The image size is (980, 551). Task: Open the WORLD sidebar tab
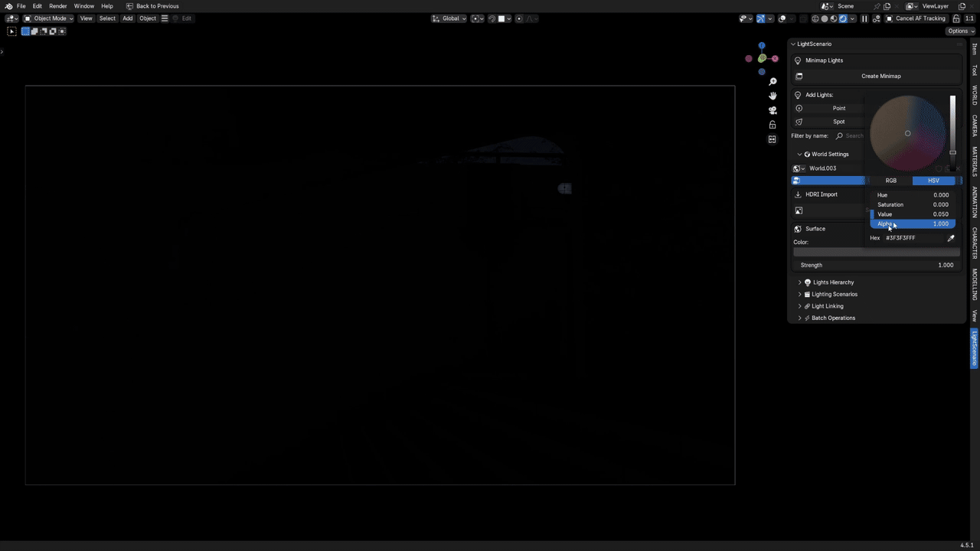click(975, 96)
